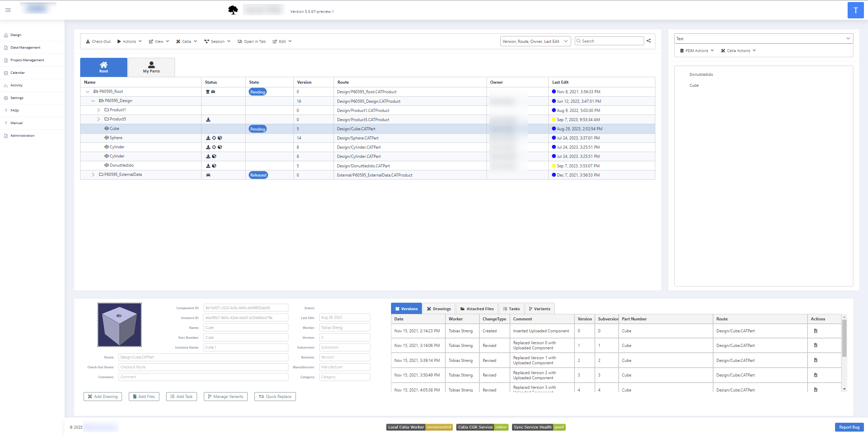Open the Test dropdown in right panel
The image size is (868, 435).
[x=763, y=39]
